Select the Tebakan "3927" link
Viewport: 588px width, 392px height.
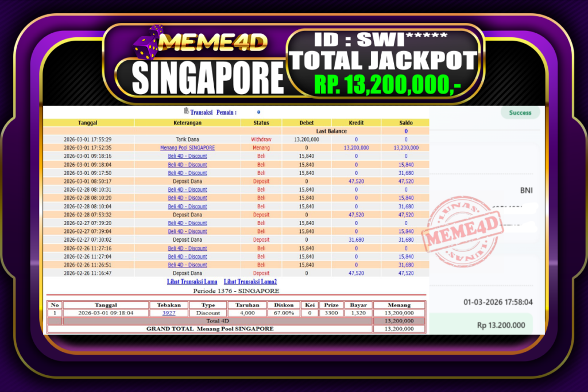pyautogui.click(x=170, y=313)
